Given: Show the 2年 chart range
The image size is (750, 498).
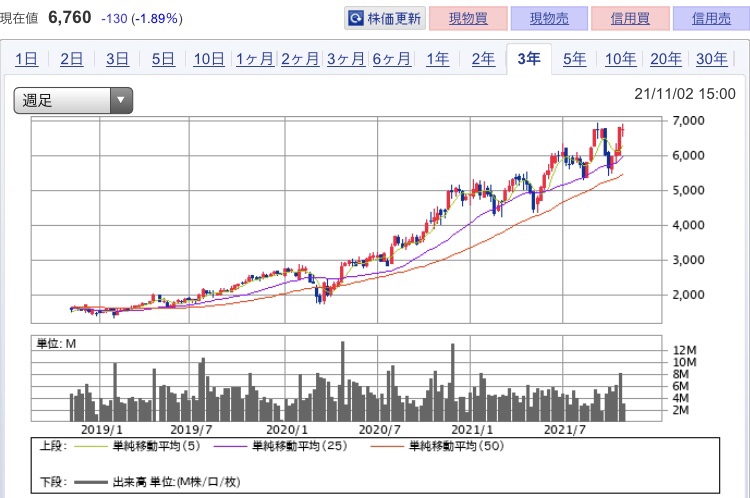Looking at the screenshot, I should click(483, 59).
